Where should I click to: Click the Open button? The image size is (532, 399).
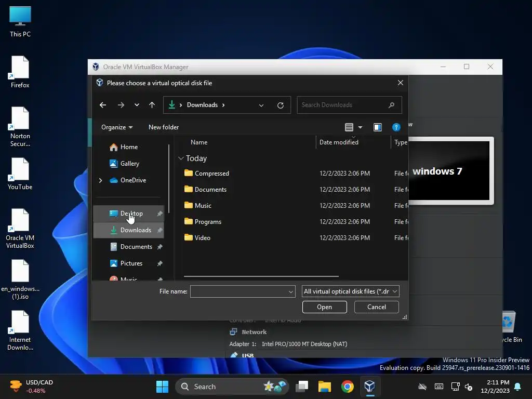click(324, 307)
